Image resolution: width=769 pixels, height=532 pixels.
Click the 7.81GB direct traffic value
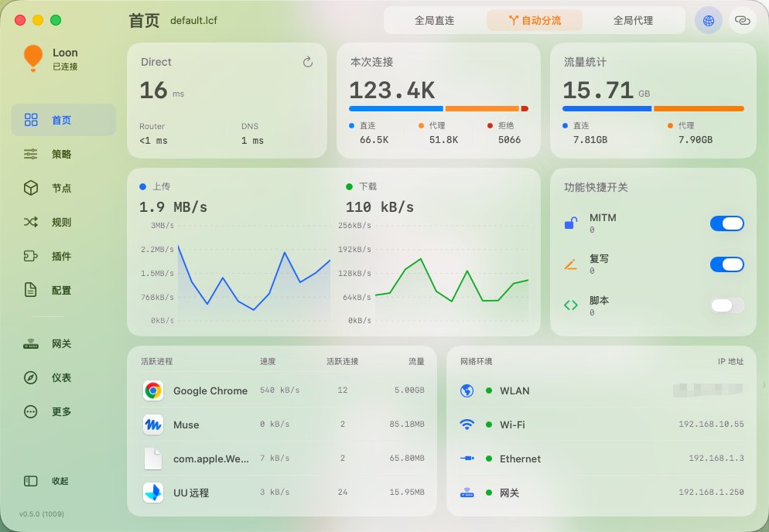pyautogui.click(x=590, y=140)
